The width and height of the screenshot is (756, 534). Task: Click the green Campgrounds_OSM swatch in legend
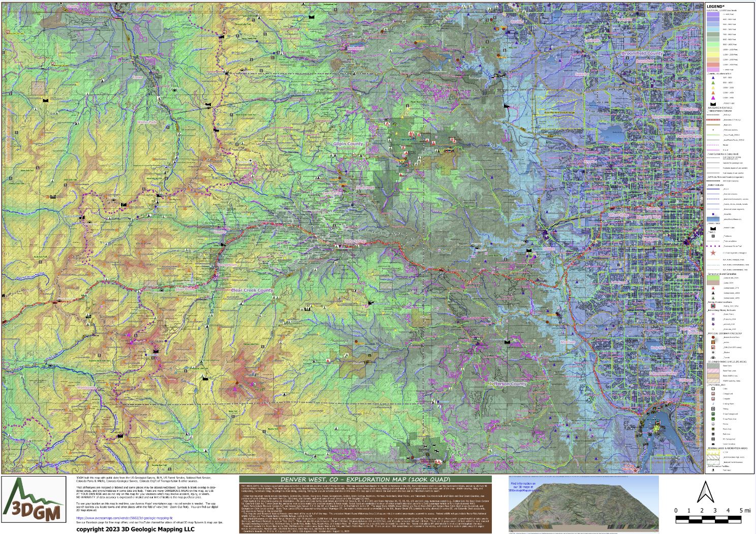[x=713, y=278]
